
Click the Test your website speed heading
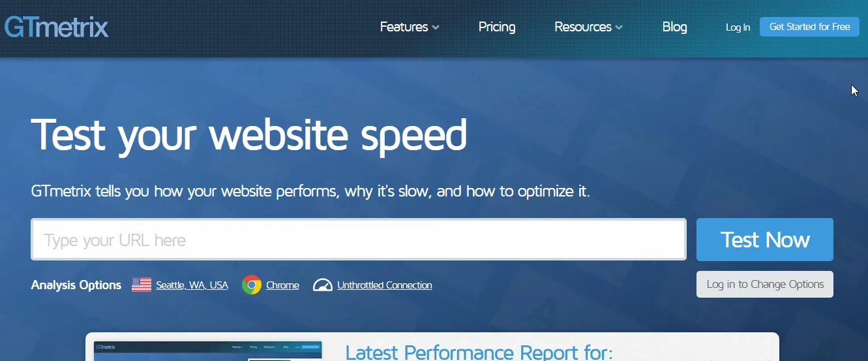(x=249, y=135)
